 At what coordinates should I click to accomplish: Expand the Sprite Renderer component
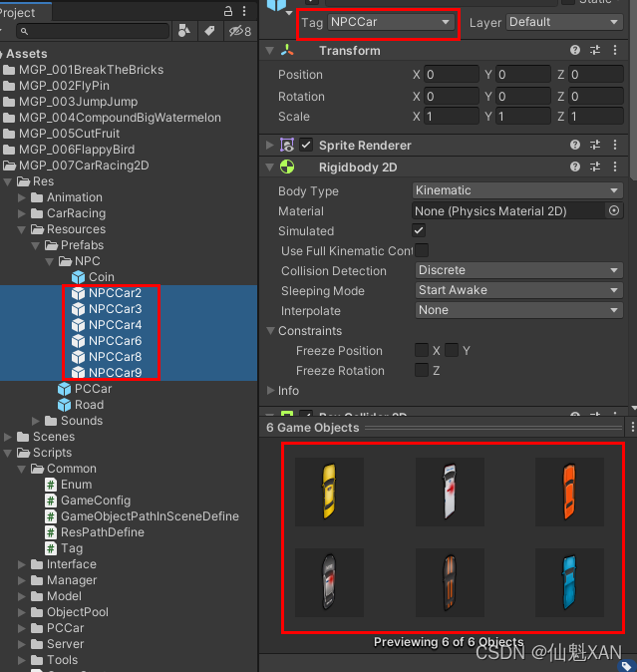point(270,146)
